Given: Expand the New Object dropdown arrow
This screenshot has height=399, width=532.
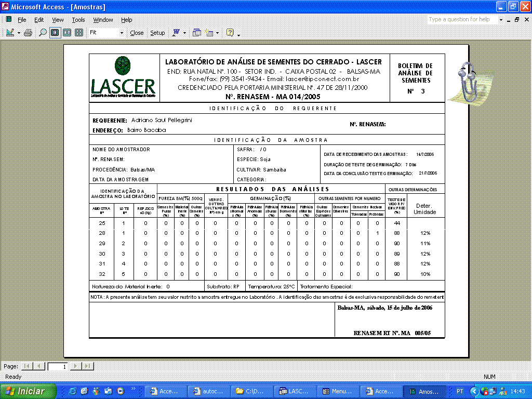Looking at the screenshot, I should (x=218, y=33).
